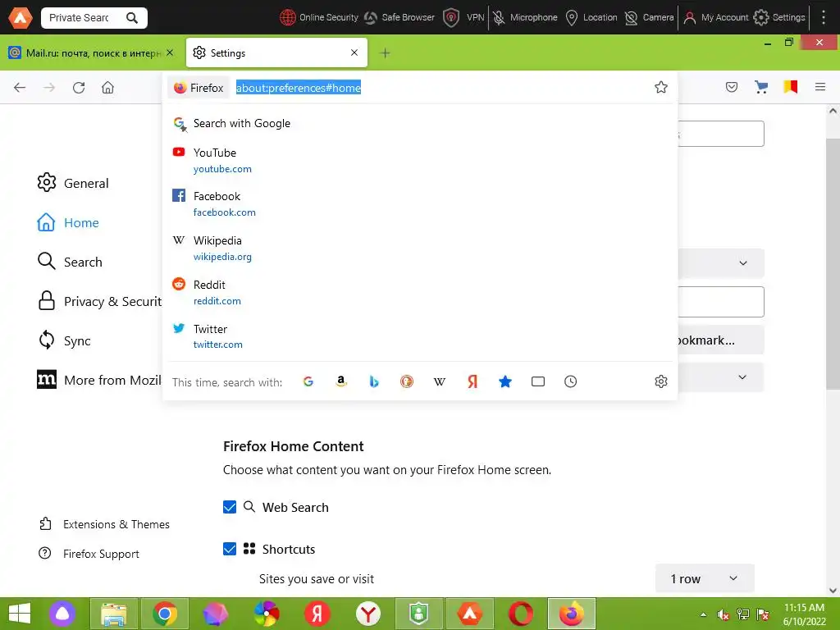
Task: Open the three-dot overflow menu
Action: tap(824, 18)
